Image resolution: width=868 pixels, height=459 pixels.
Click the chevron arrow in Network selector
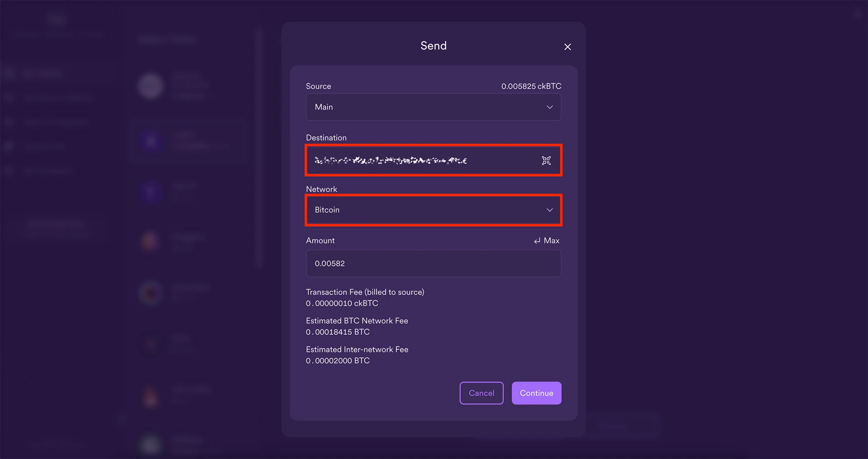point(549,210)
